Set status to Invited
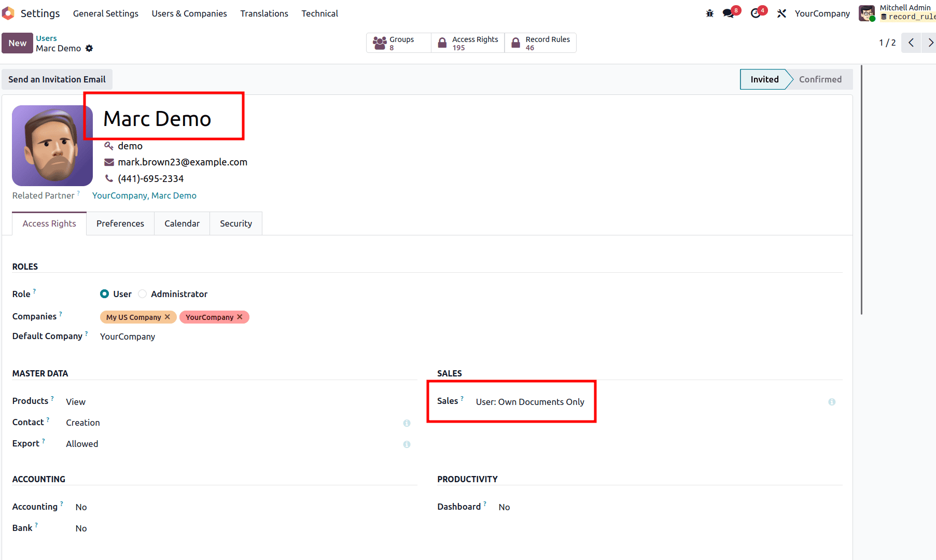This screenshot has width=936, height=560. click(764, 79)
